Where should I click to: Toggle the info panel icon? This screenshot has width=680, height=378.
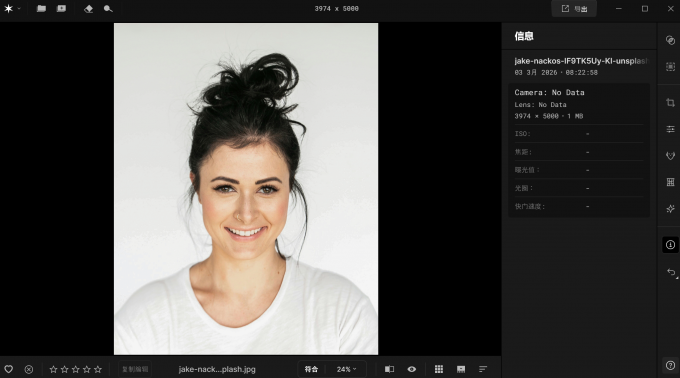click(x=670, y=245)
